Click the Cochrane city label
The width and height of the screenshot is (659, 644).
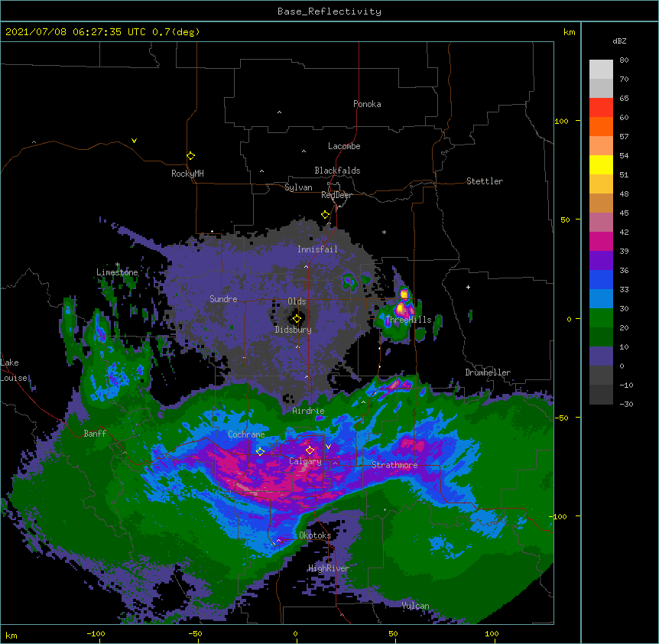tap(246, 434)
